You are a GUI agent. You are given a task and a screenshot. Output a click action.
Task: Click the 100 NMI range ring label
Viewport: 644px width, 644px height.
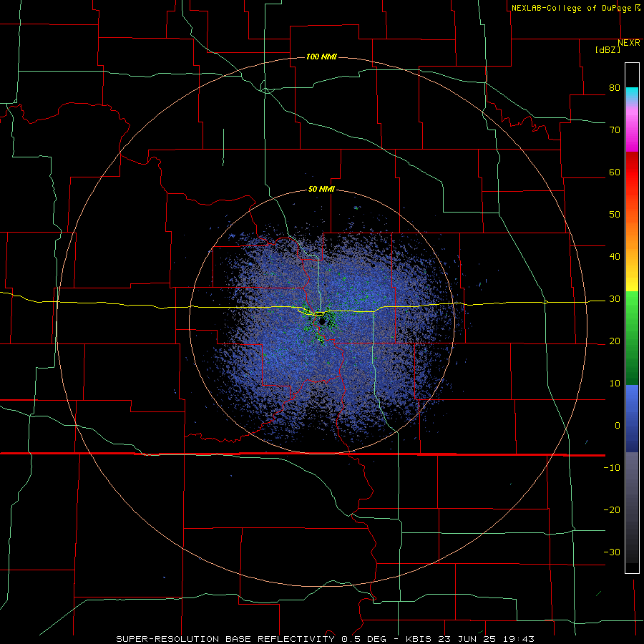pos(321,57)
